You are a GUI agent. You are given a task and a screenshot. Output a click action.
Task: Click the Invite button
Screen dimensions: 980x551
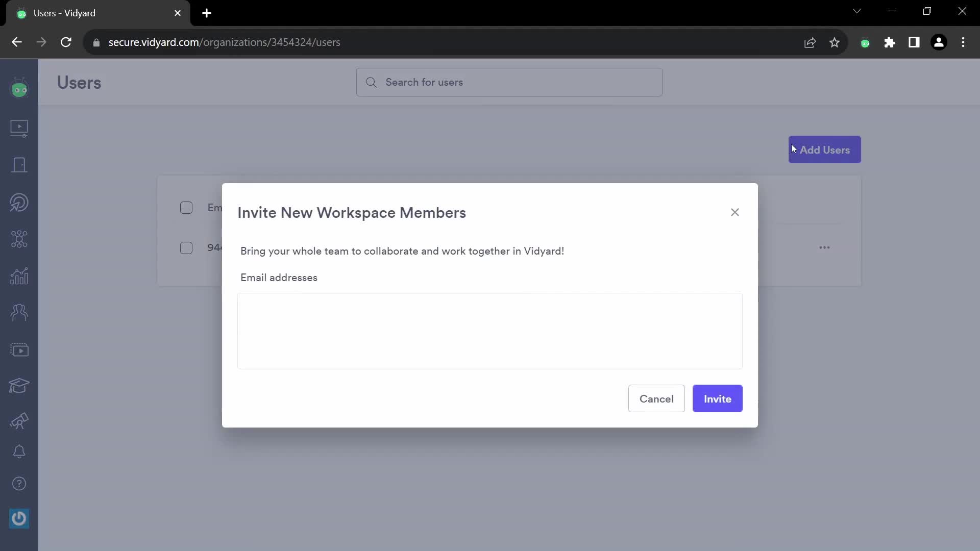pos(718,398)
